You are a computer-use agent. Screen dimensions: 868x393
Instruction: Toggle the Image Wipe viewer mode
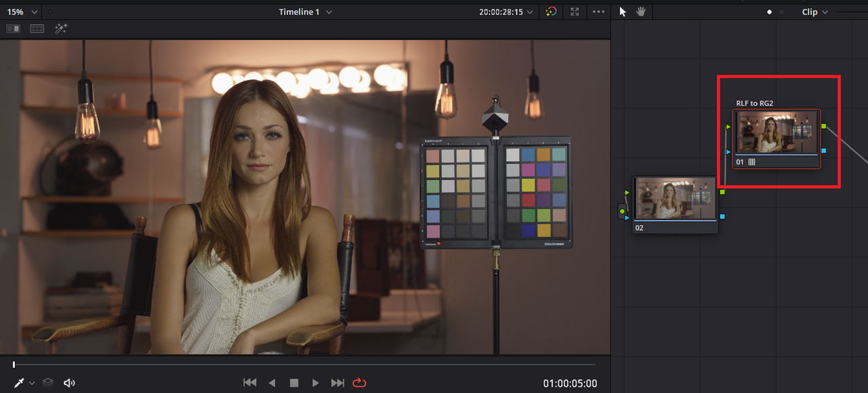[13, 28]
